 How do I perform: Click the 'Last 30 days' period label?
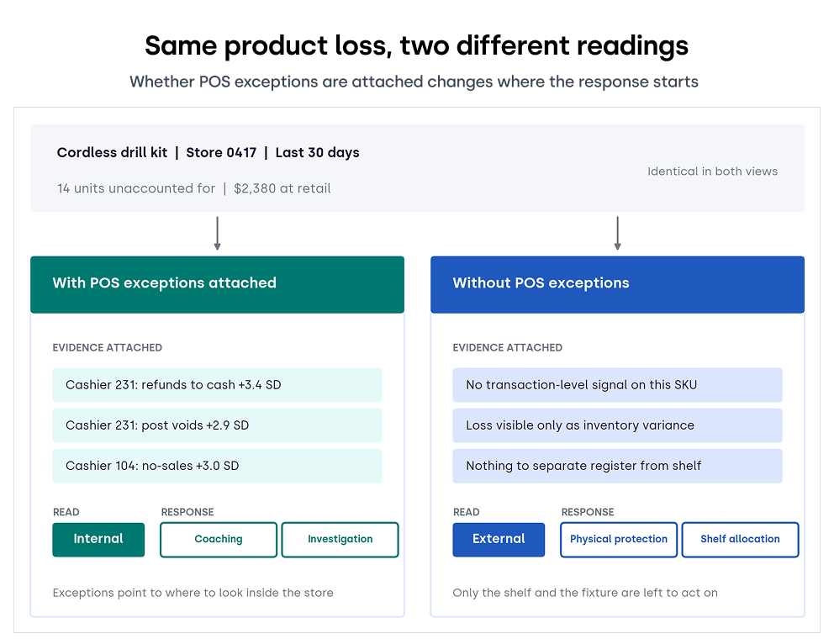coord(318,153)
